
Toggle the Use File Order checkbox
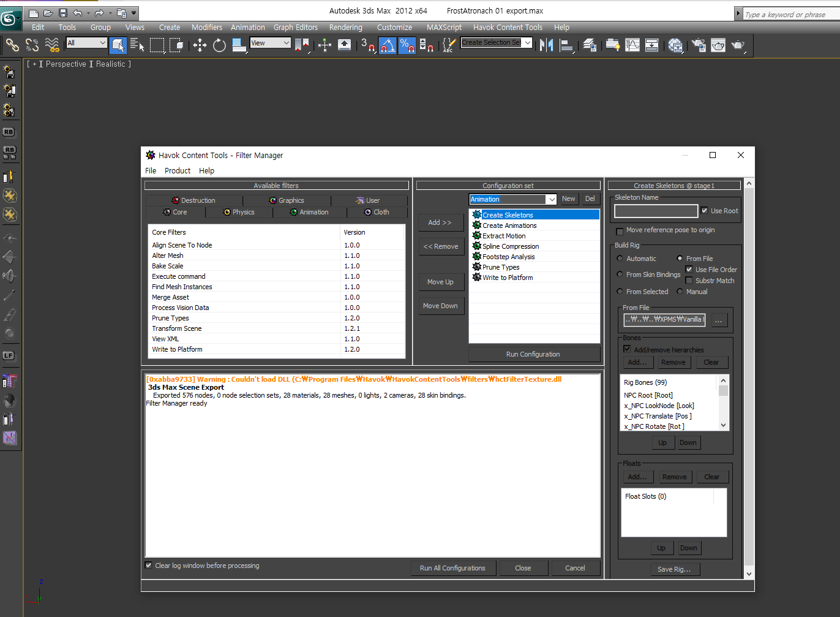[x=689, y=270]
